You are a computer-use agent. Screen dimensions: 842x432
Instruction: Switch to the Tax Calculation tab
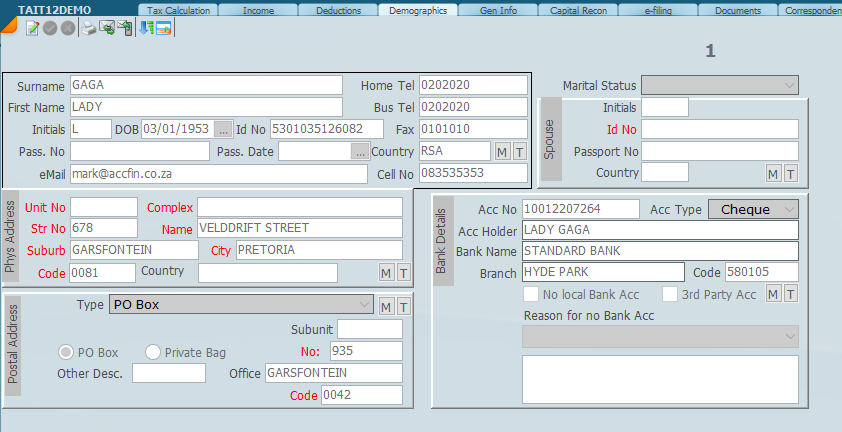point(178,11)
